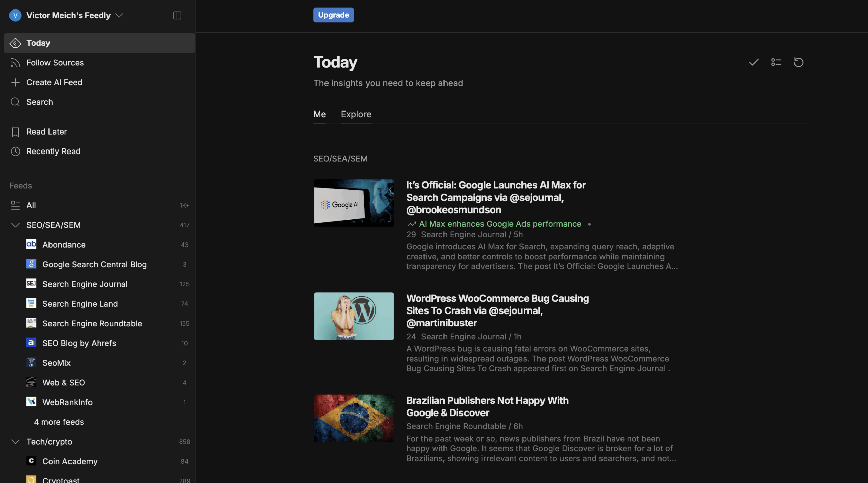Image resolution: width=868 pixels, height=483 pixels.
Task: Collapse the sidebar with the panel icon
Action: pos(177,15)
